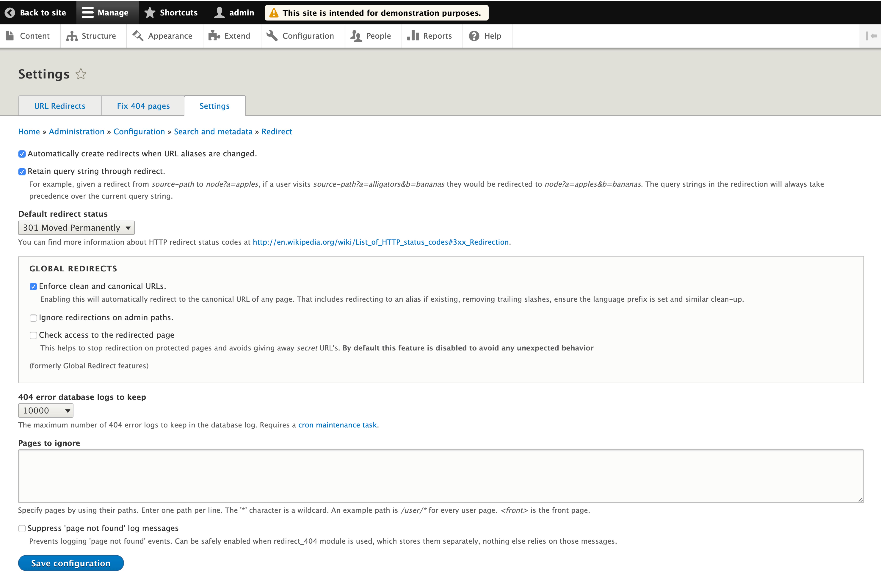881x588 pixels.
Task: Disable 'Retain query string through redirect'
Action: pos(22,171)
